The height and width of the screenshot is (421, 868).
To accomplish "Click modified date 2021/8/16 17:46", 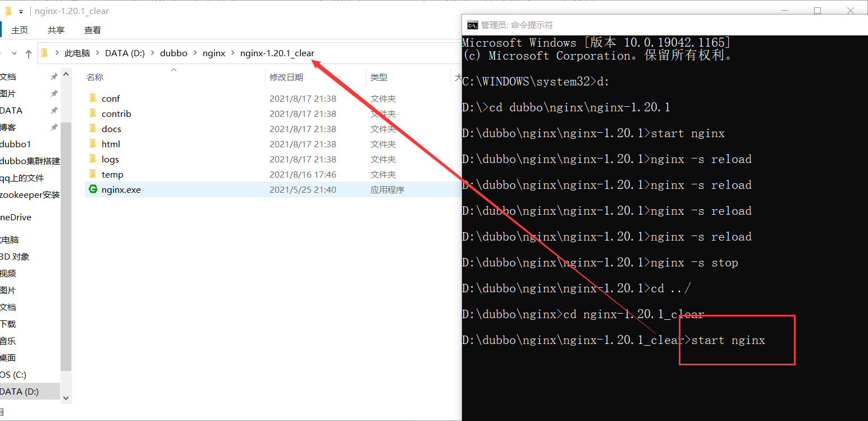I will (303, 174).
